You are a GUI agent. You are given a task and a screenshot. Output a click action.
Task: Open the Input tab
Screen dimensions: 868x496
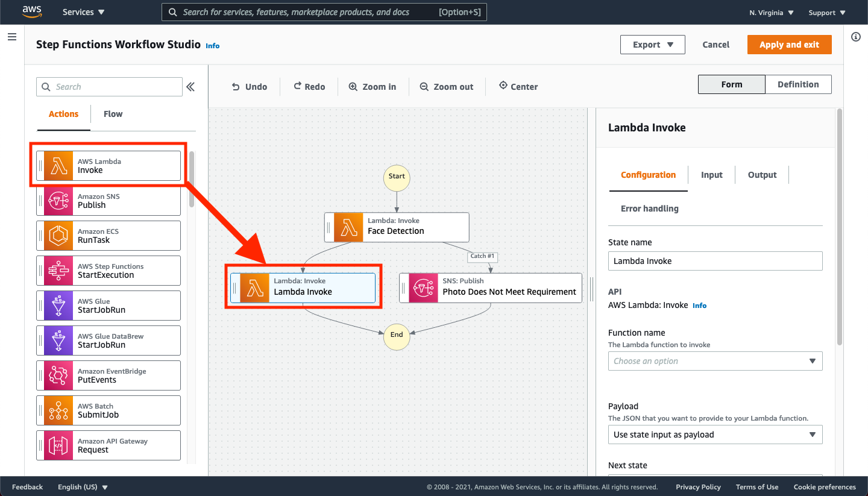point(712,175)
